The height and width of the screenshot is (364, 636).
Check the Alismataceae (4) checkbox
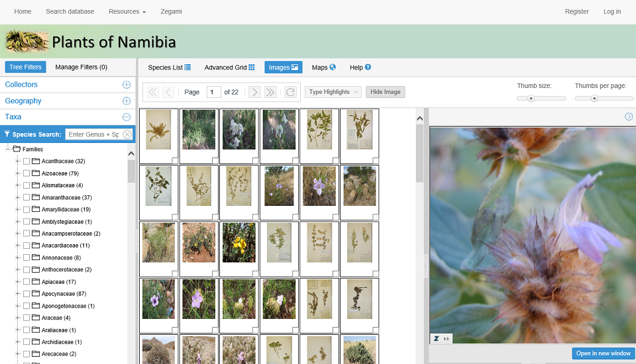click(x=26, y=185)
